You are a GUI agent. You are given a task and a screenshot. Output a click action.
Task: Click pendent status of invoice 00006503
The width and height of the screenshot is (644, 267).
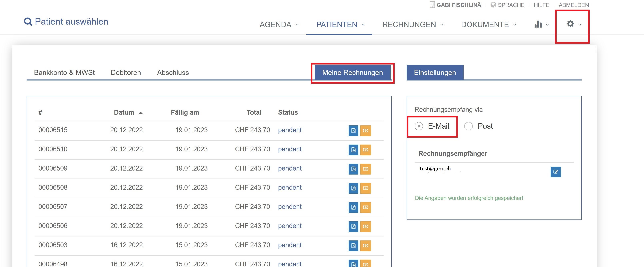coord(290,245)
